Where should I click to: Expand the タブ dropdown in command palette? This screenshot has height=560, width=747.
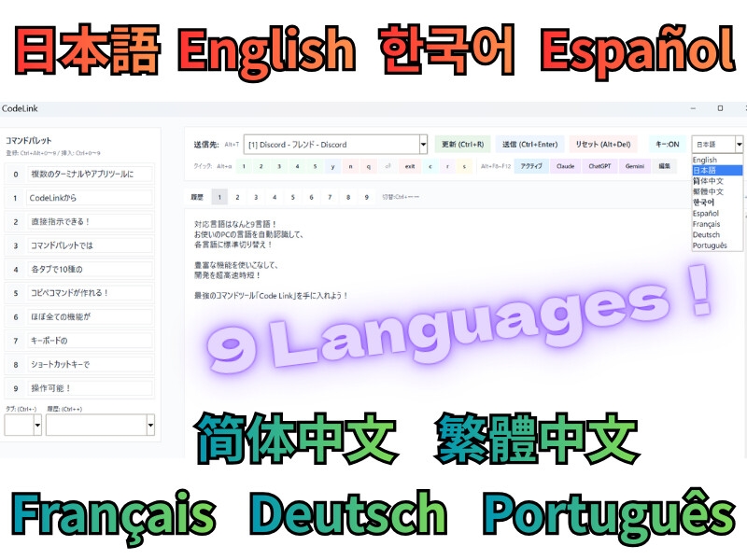coord(37,425)
